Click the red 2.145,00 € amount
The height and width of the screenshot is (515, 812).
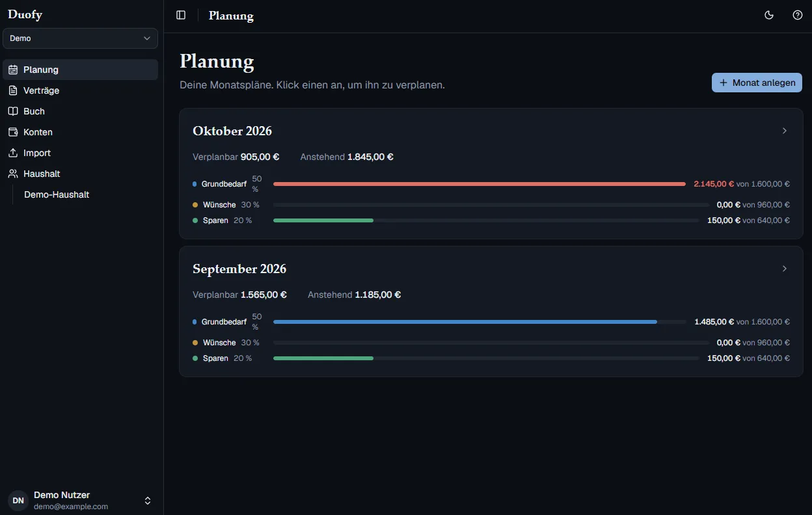pos(714,184)
